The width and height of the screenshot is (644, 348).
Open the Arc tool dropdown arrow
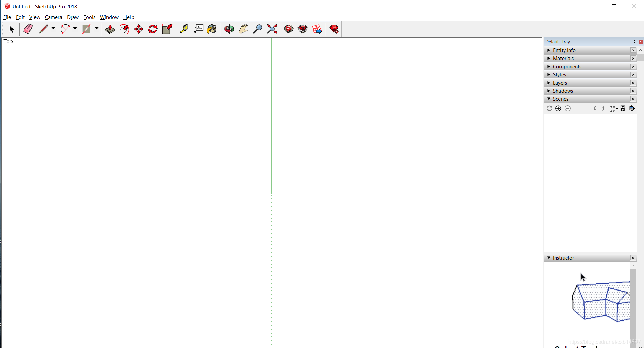(75, 29)
